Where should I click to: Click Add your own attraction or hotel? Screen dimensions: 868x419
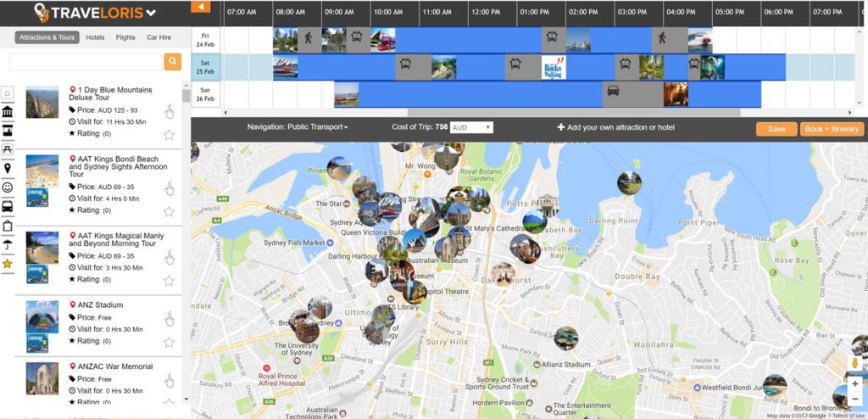[615, 127]
